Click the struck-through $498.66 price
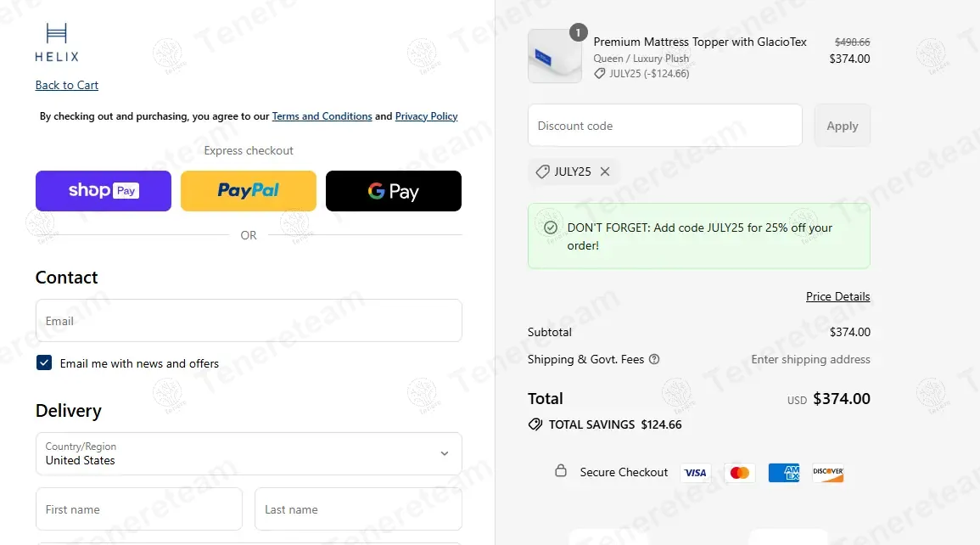The width and height of the screenshot is (980, 545). pos(853,42)
